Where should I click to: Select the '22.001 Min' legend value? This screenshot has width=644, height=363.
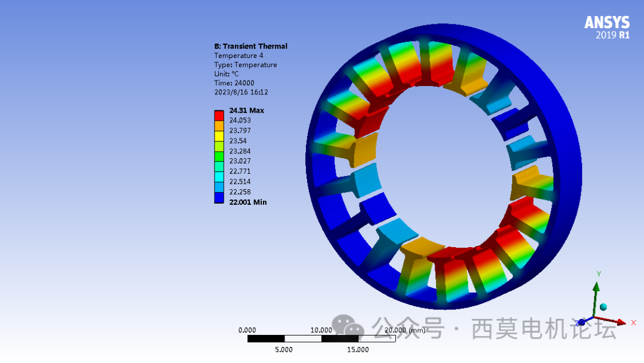[247, 202]
